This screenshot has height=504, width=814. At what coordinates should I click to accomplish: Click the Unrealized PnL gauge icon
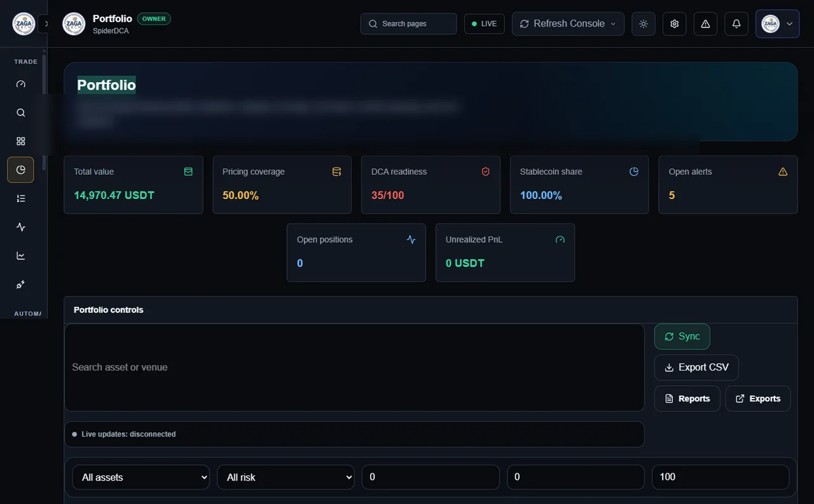pyautogui.click(x=560, y=240)
